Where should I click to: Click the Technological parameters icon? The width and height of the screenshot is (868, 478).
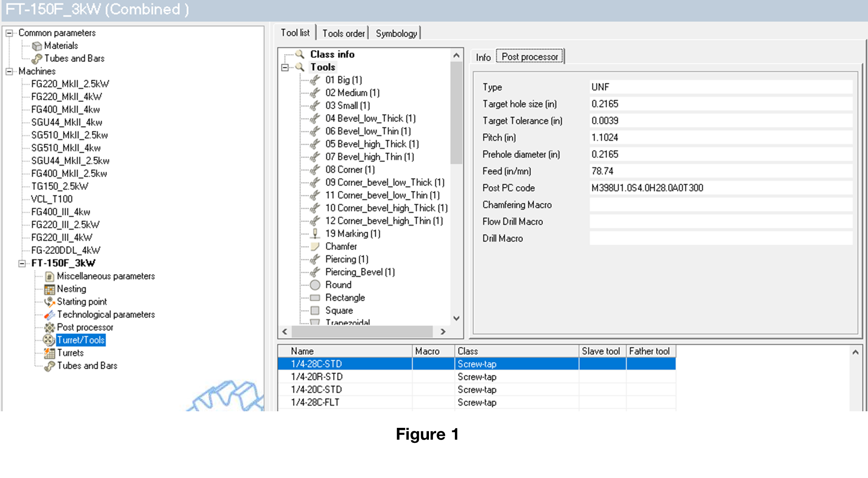[x=49, y=315]
